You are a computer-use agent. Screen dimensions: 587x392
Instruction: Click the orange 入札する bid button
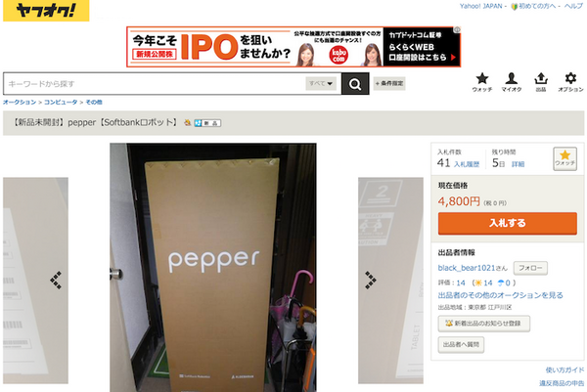507,223
